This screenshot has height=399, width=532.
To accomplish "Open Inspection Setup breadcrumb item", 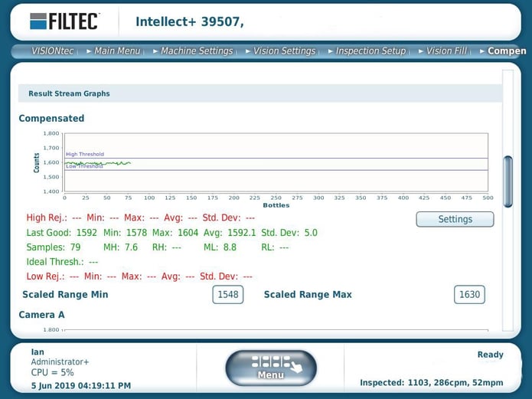I will point(370,51).
